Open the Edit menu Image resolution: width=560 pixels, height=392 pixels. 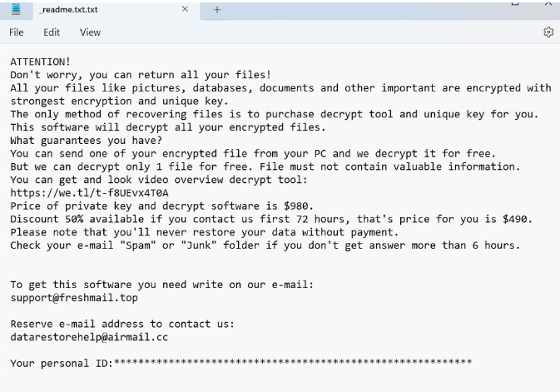coord(52,32)
